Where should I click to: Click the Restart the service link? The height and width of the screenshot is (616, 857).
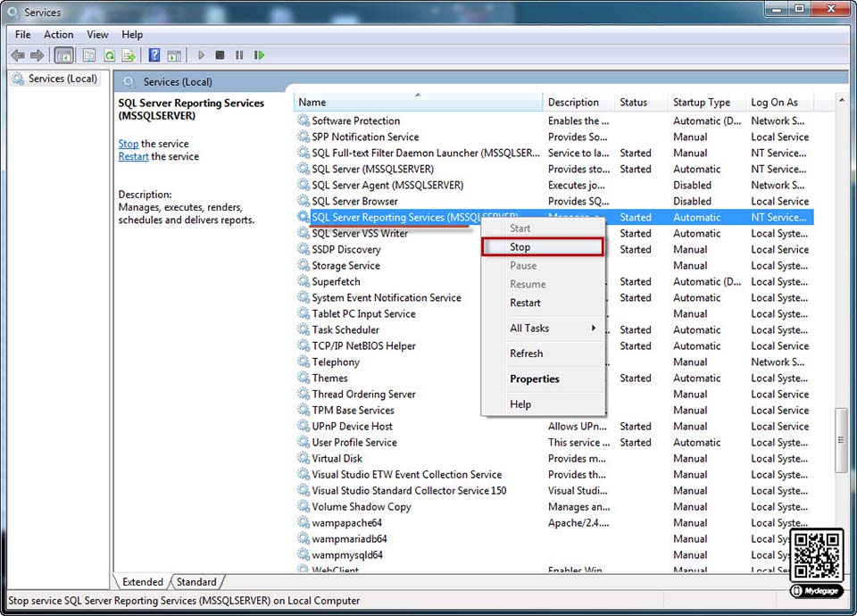(133, 156)
